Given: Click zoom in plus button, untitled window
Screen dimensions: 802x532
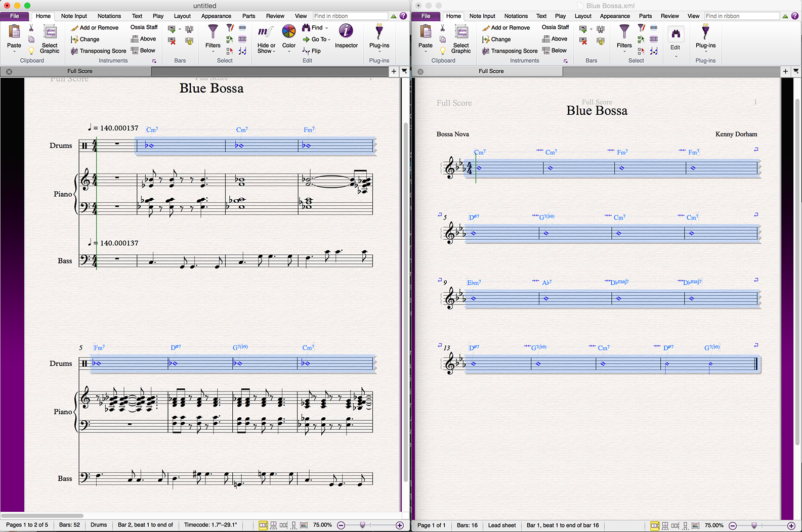Looking at the screenshot, I should click(400, 525).
